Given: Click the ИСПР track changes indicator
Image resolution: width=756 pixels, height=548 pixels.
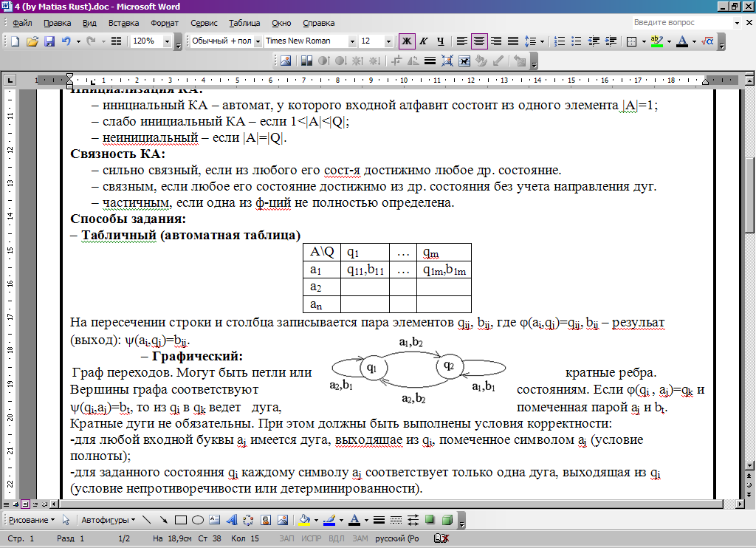Looking at the screenshot, I should tap(311, 538).
